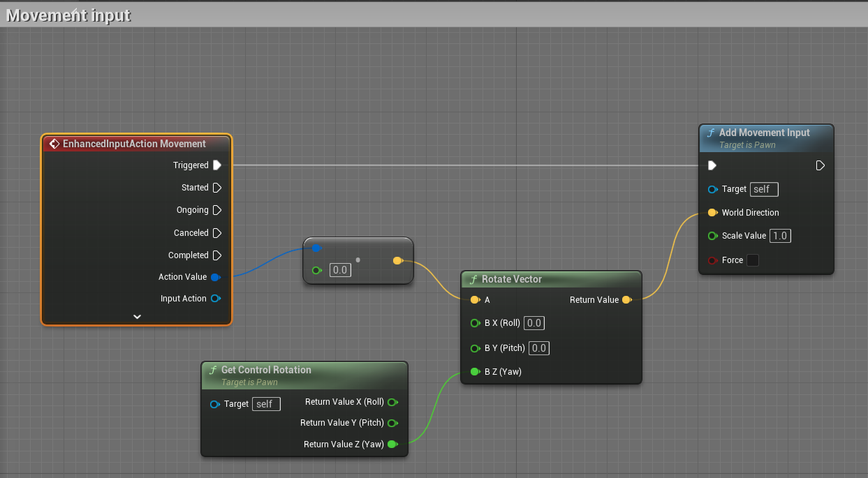
Task: Click Add Movement Input's output execution pin
Action: [821, 165]
